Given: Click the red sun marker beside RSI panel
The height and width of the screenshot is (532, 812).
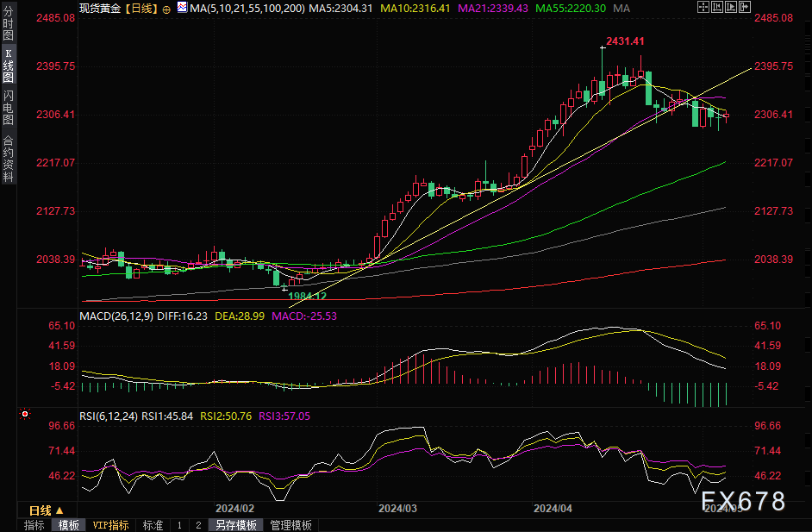Looking at the screenshot, I should 24,415.
